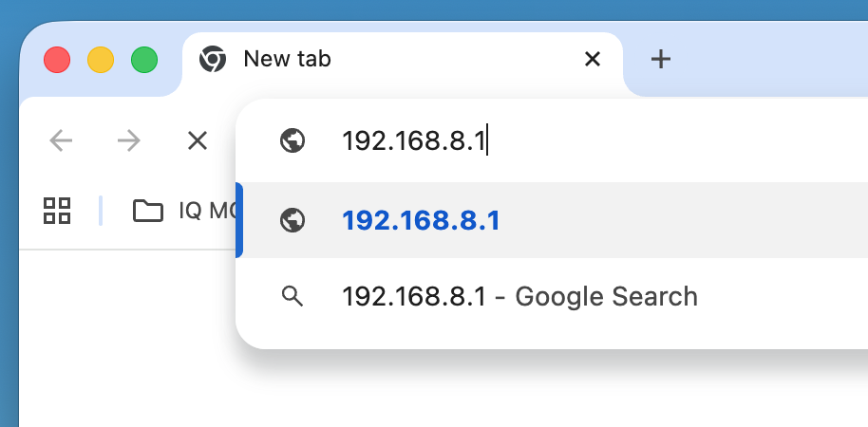Viewport: 868px width, 427px height.
Task: Close the window with the red button
Action: click(x=58, y=60)
